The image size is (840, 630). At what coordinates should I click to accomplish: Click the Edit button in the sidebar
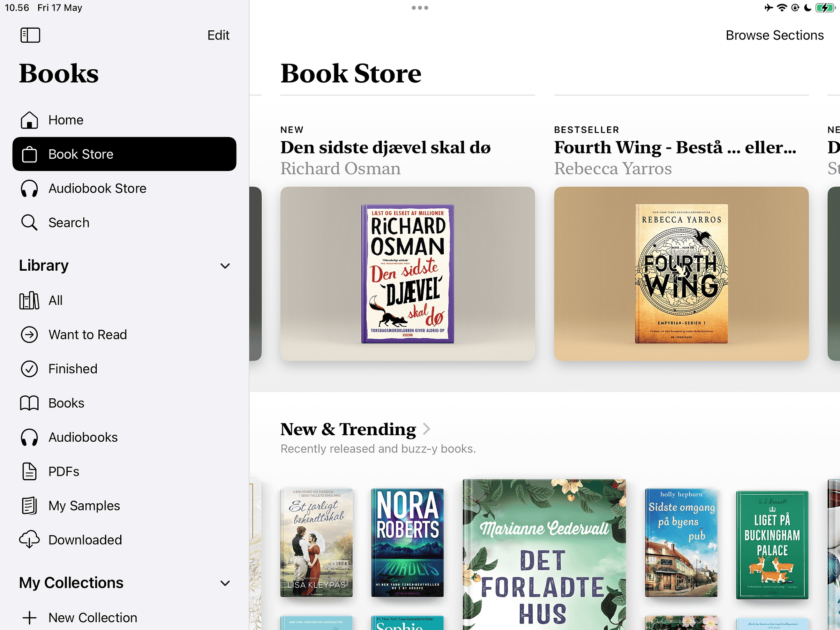218,35
